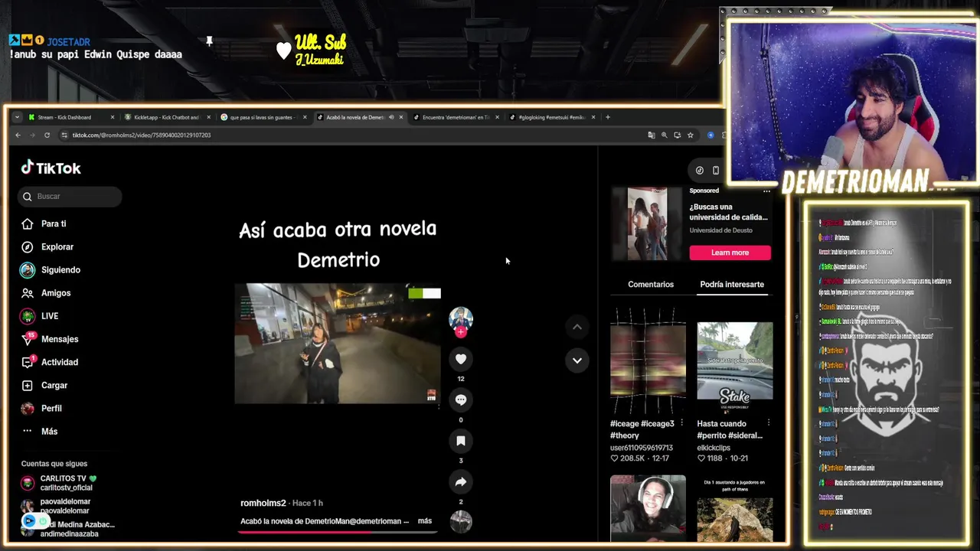980x551 pixels.
Task: Click the browser back arrow
Action: (x=18, y=135)
